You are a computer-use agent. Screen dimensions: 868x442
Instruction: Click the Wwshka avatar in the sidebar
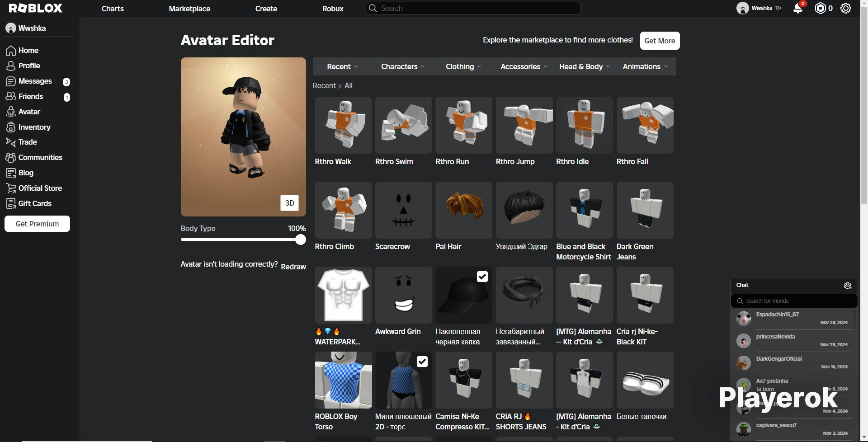point(11,28)
